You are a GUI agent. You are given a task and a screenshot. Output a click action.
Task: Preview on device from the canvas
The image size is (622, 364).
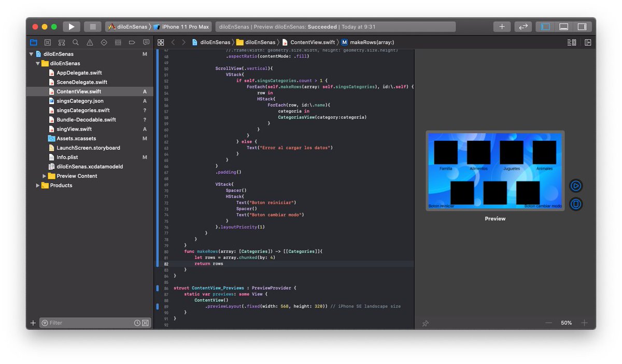[x=576, y=204]
